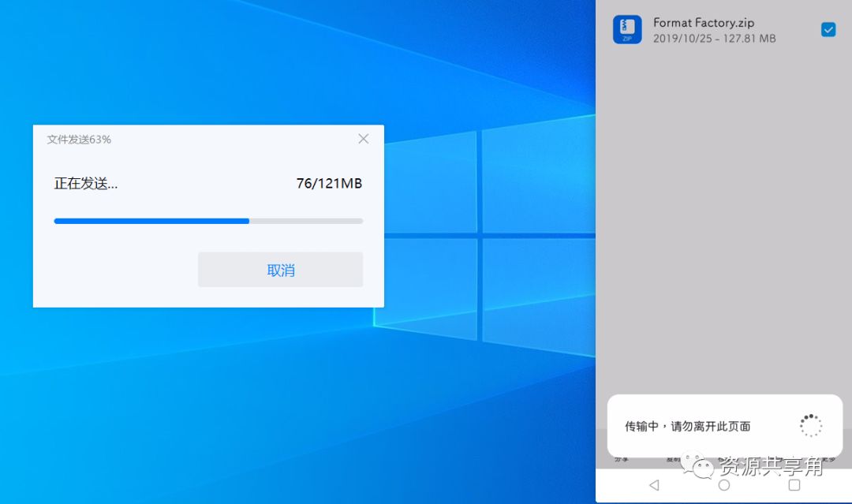This screenshot has width=852, height=504.
Task: Tap the 传输中，请勿离开此页面 message
Action: click(687, 427)
